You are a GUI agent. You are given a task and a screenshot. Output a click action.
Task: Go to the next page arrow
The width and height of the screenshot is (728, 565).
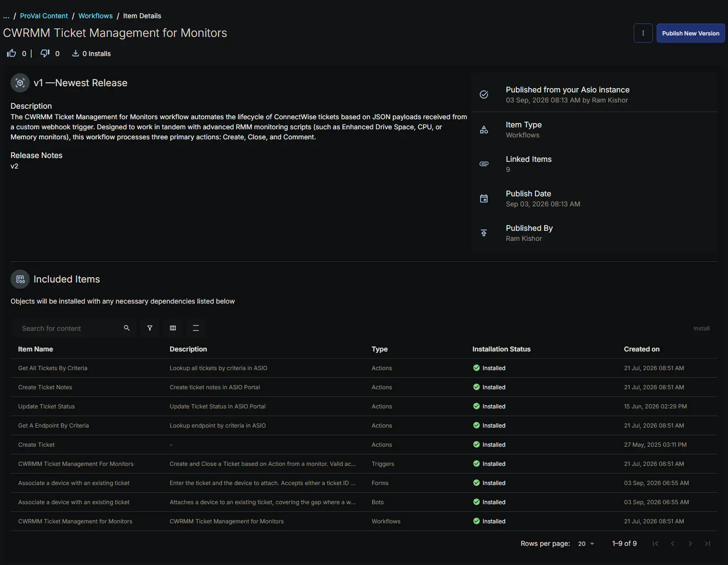[690, 543]
